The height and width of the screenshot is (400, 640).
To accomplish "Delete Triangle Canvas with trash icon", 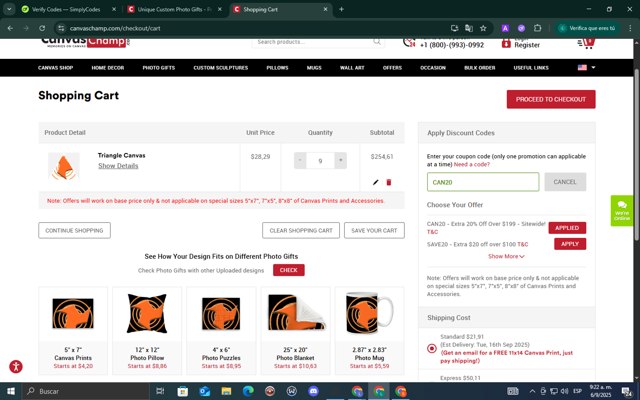I will [389, 182].
